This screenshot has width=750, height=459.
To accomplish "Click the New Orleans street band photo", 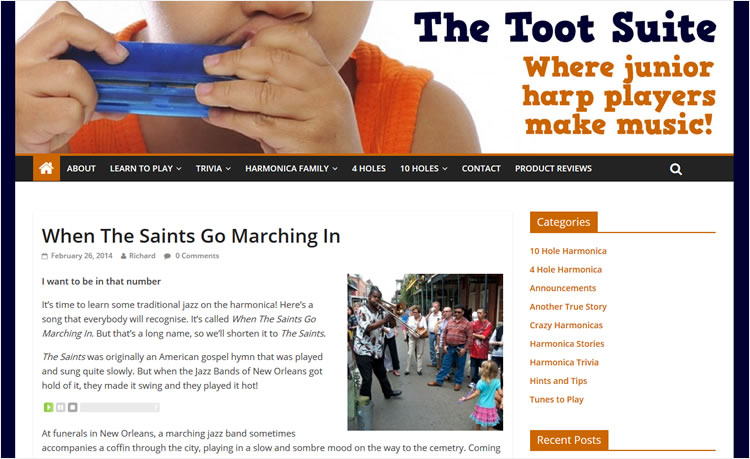I will [x=425, y=352].
